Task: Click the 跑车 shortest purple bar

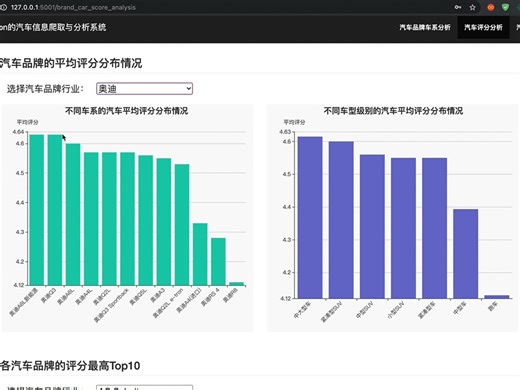Action: pos(497,297)
